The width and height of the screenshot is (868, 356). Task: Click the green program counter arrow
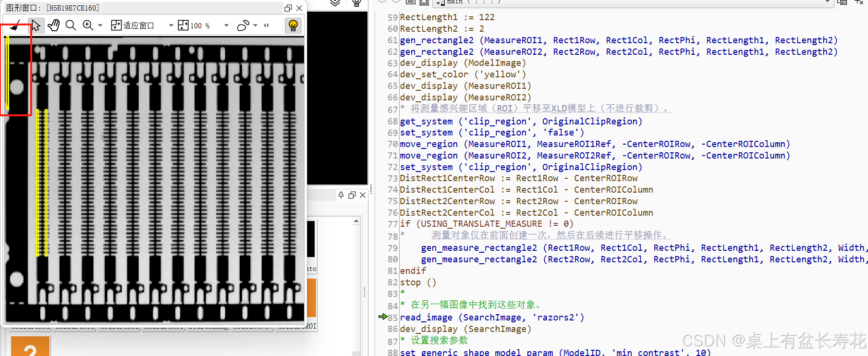point(383,317)
